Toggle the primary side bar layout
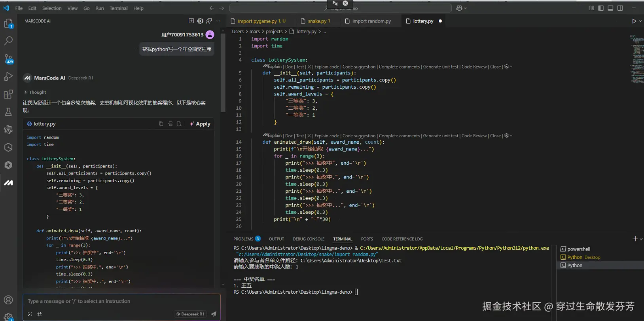Viewport: 644px width, 321px height. click(601, 8)
